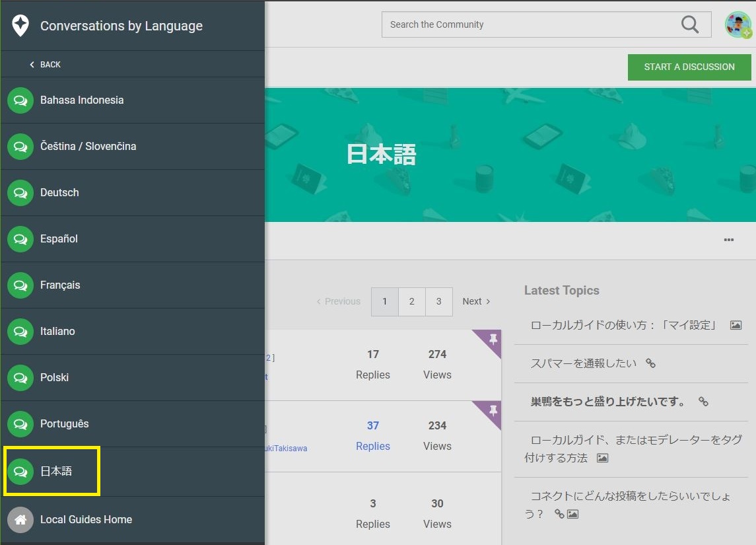The width and height of the screenshot is (756, 545).
Task: Click link icon next to 巣鴨 topic
Action: click(x=704, y=401)
